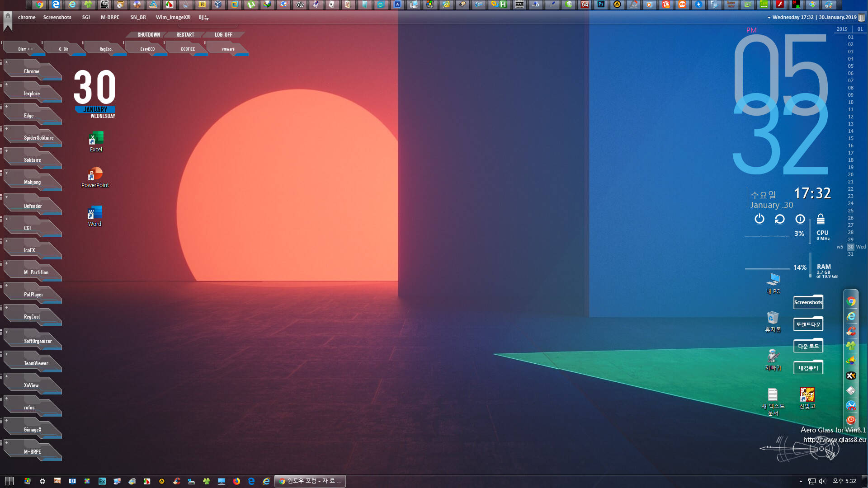868x488 pixels.
Task: Open Firefox in the Windows taskbar
Action: click(236, 481)
